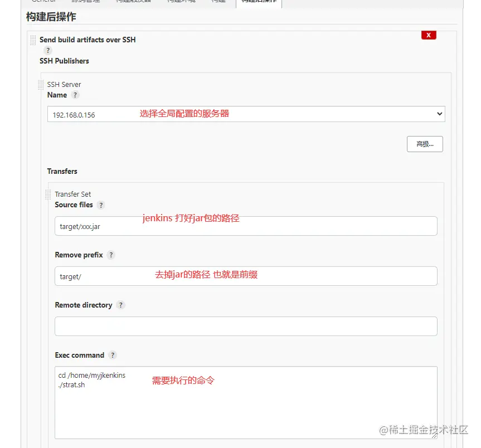This screenshot has width=481, height=448.
Task: Click the 构建后操作 section heading
Action: pos(51,17)
